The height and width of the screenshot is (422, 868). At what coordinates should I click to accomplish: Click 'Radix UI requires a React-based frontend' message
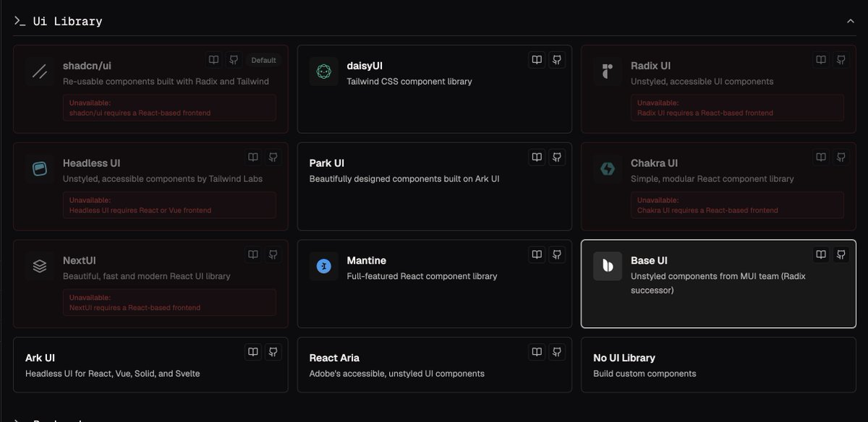pyautogui.click(x=705, y=113)
